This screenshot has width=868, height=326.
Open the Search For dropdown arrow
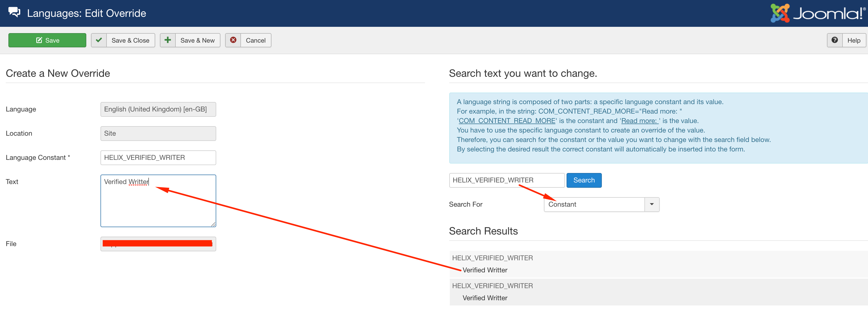point(651,205)
